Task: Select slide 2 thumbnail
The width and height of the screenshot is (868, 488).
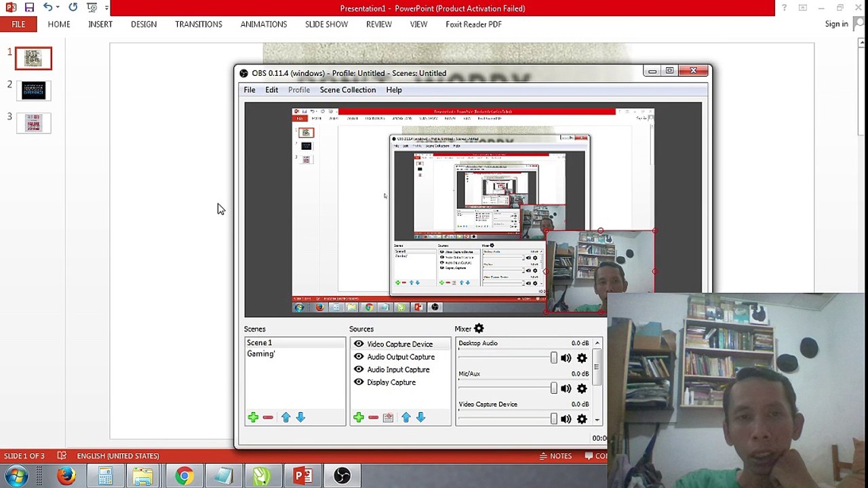Action: coord(33,90)
